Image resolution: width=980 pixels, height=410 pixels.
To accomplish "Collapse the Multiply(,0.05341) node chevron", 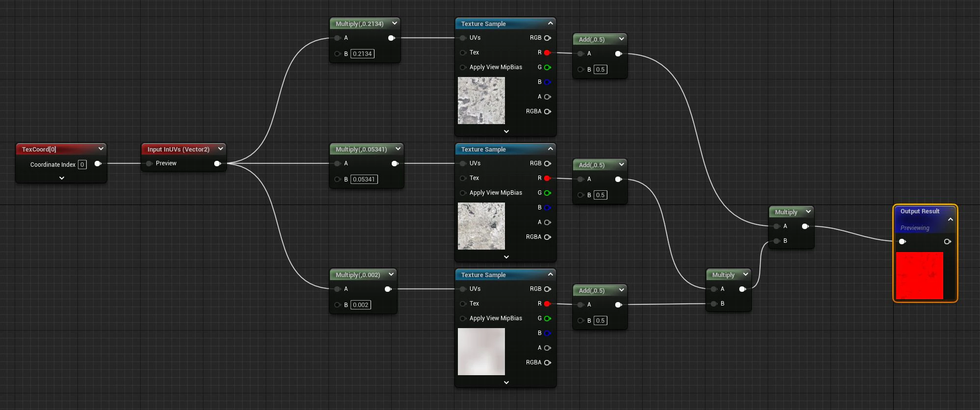I will tap(398, 149).
